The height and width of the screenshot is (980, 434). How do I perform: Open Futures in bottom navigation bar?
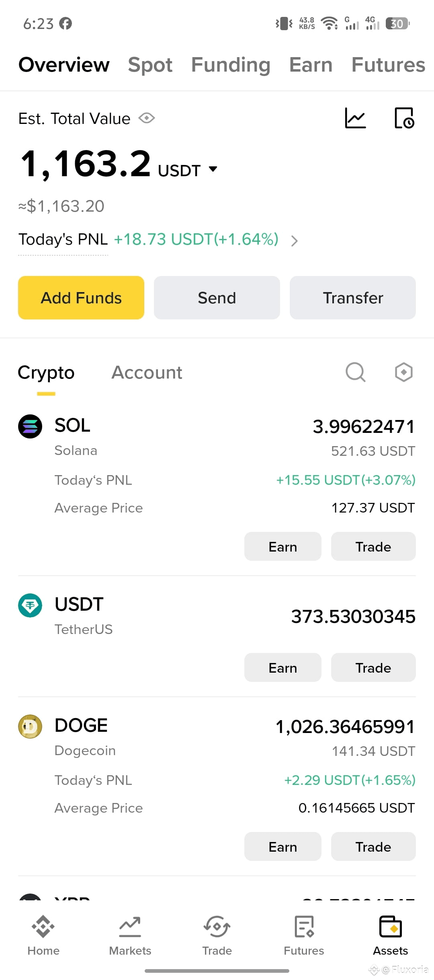[x=304, y=936]
